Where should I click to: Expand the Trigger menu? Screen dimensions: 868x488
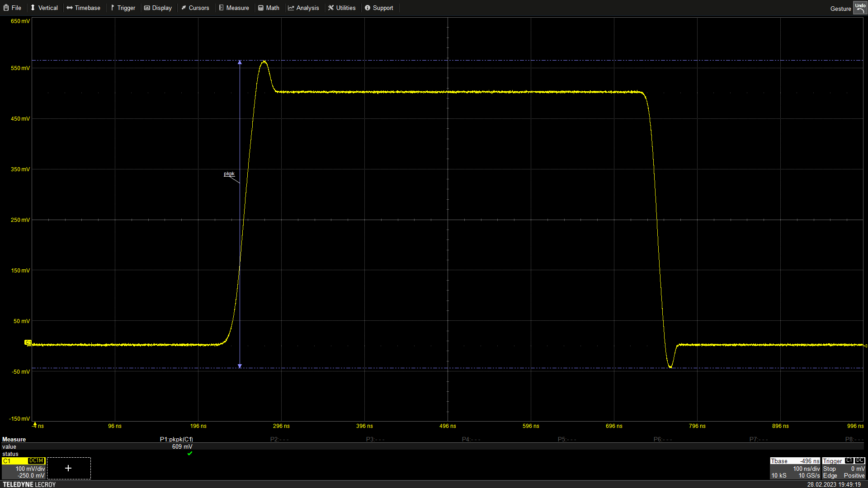click(x=123, y=8)
